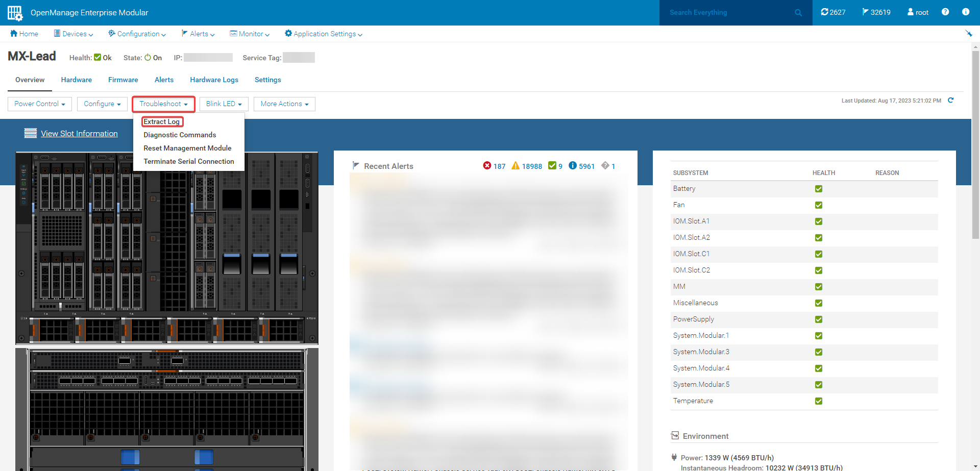The image size is (980, 471).
Task: Open the Blink LED dropdown
Action: click(x=223, y=104)
